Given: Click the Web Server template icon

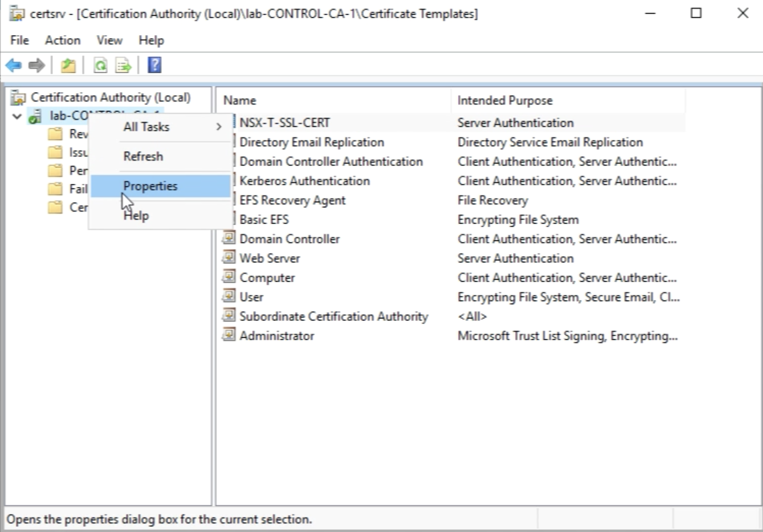Looking at the screenshot, I should point(228,258).
